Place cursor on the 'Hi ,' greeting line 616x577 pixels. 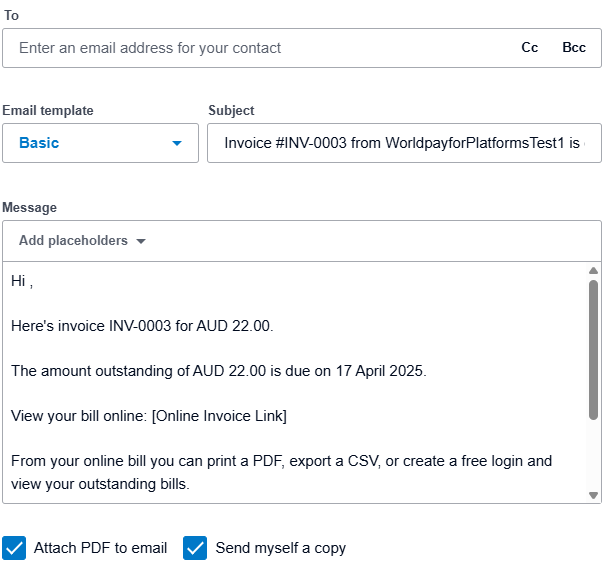(23, 281)
